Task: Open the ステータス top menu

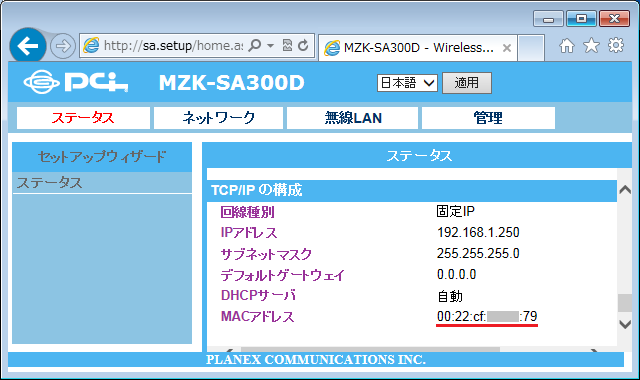Action: 83,118
